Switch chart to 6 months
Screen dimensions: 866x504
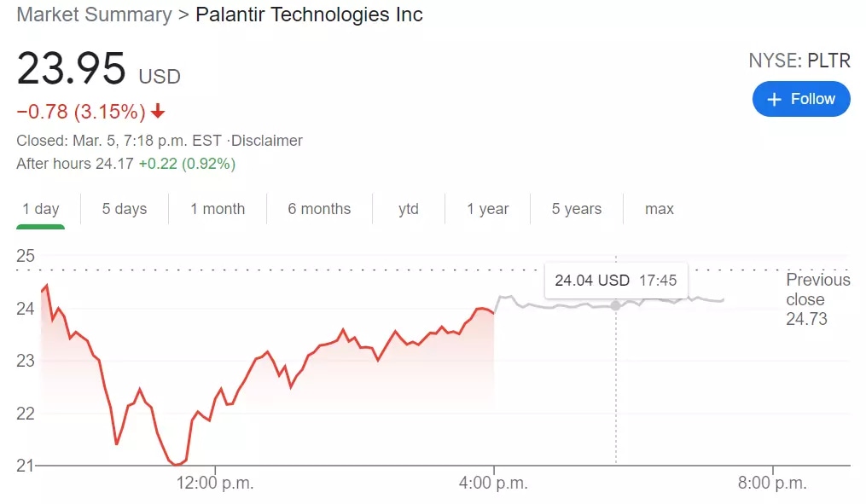coord(319,209)
